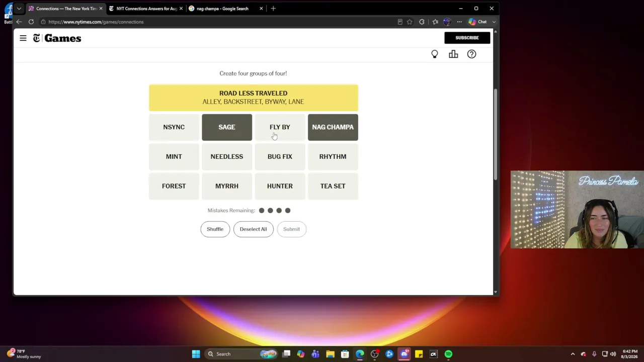Open the Edge favorites list icon

pos(435,22)
